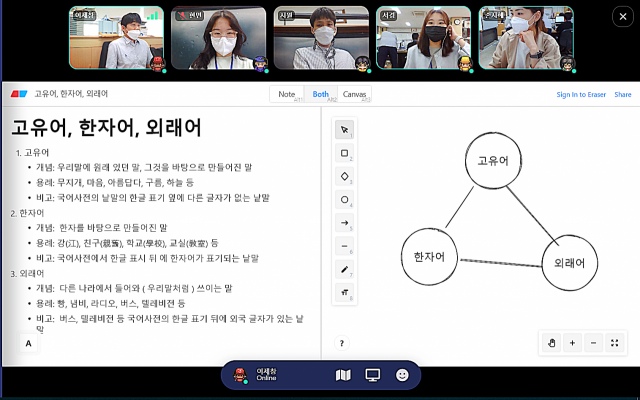The width and height of the screenshot is (640, 400).
Task: Switch to the Canvas view tab
Action: [354, 94]
